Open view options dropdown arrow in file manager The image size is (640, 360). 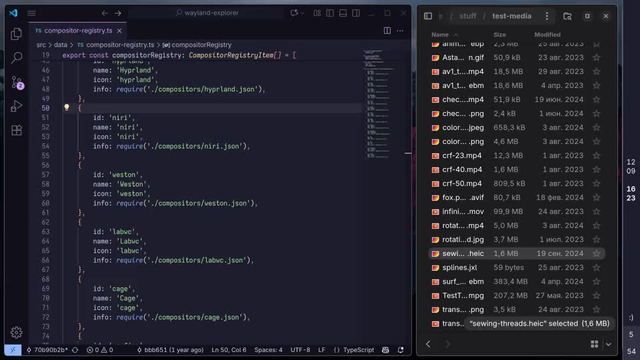[609, 344]
